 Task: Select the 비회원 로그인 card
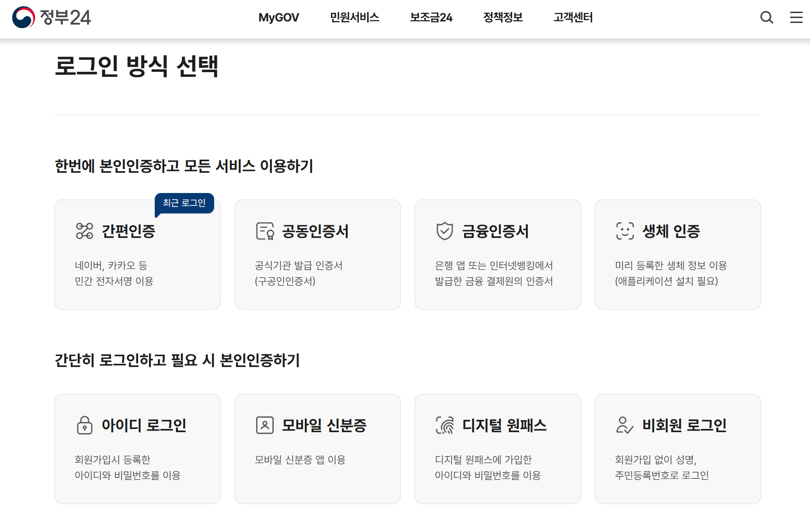point(678,449)
